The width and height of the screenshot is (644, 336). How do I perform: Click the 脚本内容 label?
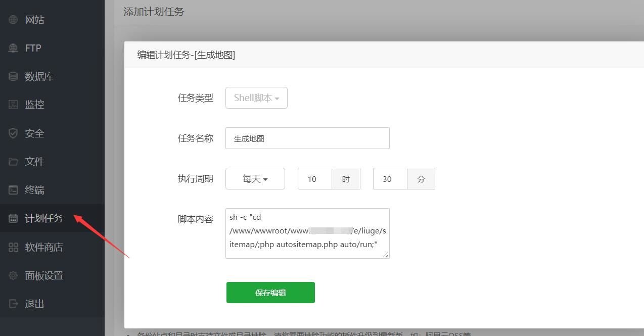195,219
